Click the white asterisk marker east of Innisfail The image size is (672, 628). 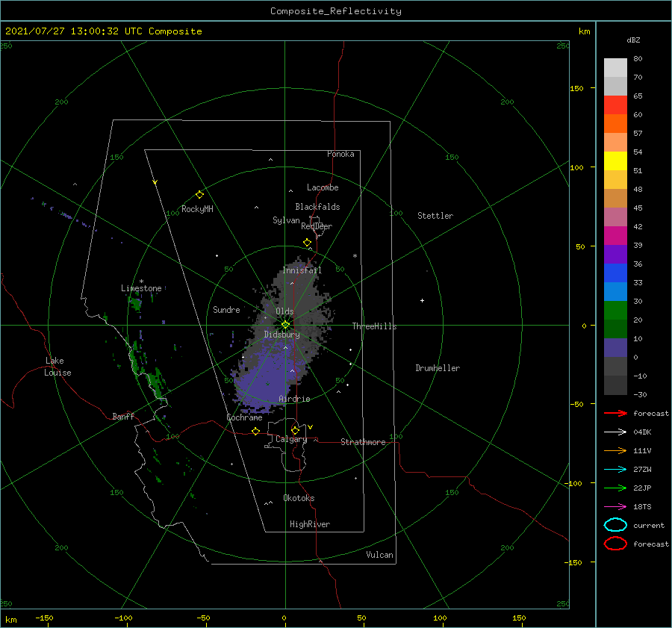(x=355, y=256)
